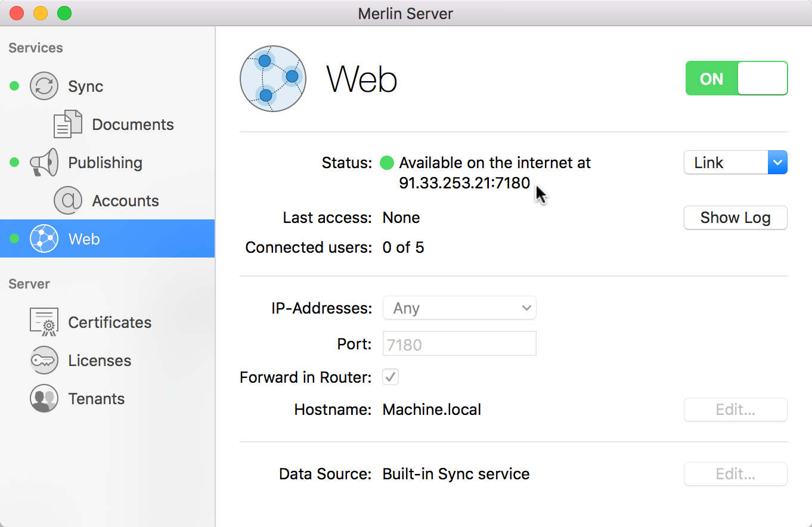Click the Web network icon in sidebar
Viewport: 812px width, 527px height.
(44, 238)
